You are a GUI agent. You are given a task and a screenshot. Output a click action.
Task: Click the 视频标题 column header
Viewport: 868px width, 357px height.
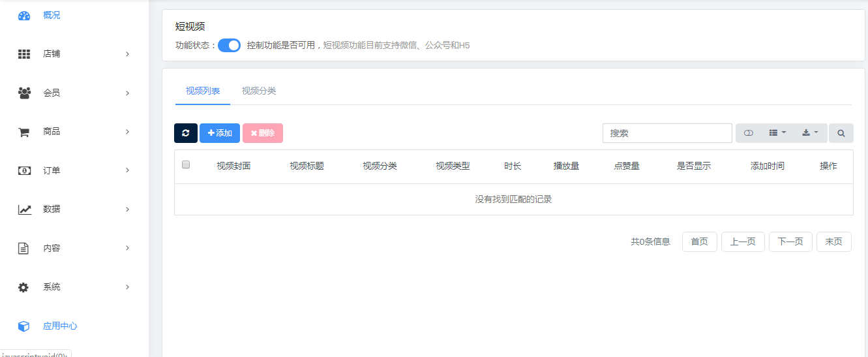[x=307, y=166]
